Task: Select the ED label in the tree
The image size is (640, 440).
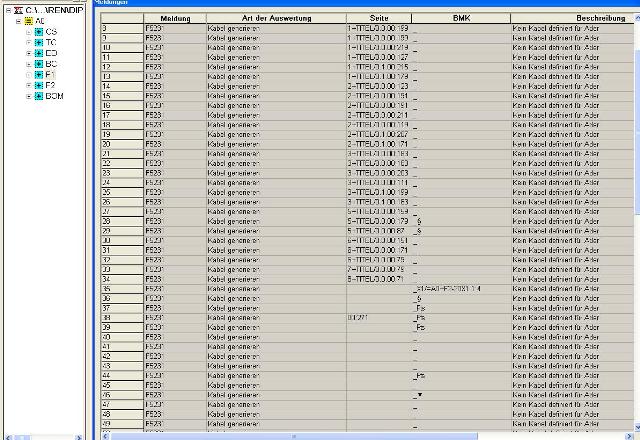Action: pos(51,53)
